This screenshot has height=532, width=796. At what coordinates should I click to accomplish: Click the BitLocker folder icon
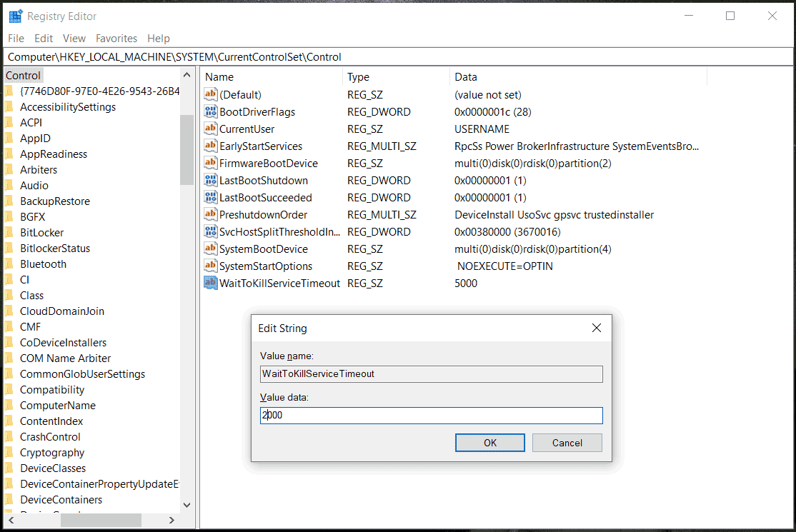9,233
